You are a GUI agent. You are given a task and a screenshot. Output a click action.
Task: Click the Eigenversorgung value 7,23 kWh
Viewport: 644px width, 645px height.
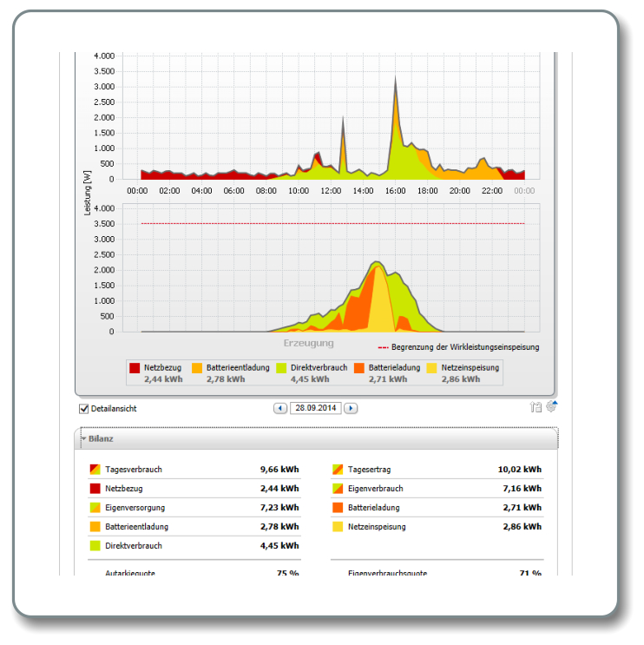pos(279,508)
